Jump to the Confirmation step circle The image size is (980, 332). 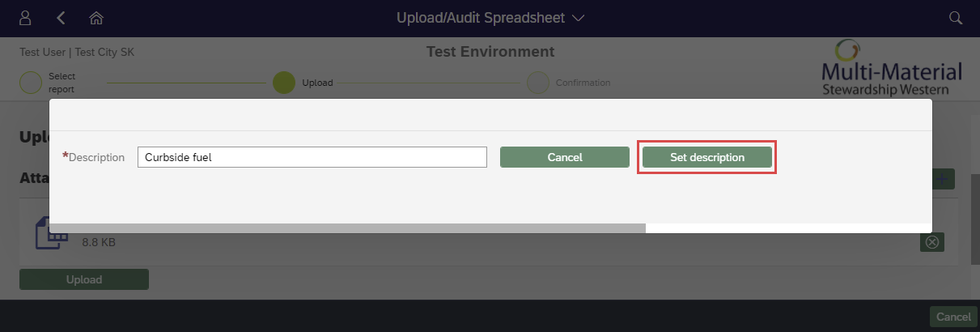coord(538,83)
